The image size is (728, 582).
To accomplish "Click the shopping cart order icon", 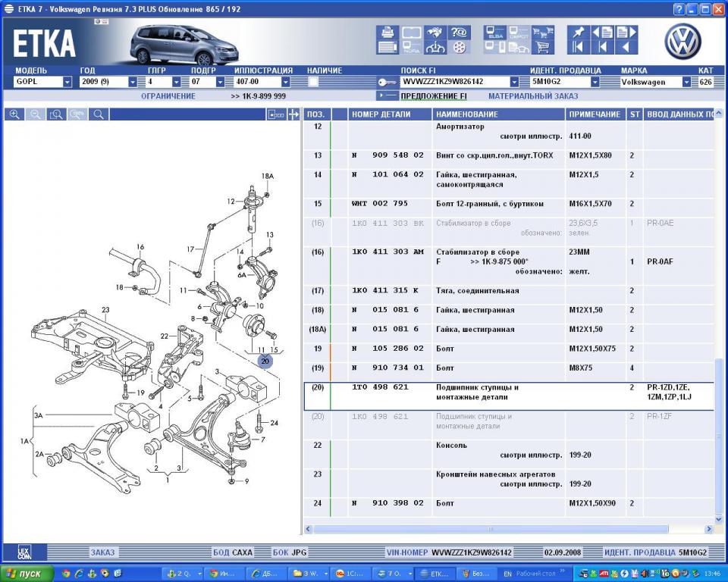I will click(542, 47).
